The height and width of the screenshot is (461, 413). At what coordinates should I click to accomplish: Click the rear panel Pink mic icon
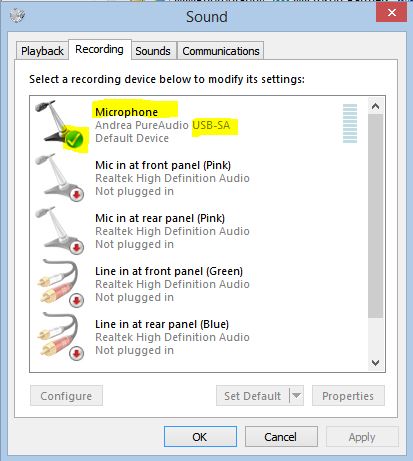pyautogui.click(x=59, y=230)
